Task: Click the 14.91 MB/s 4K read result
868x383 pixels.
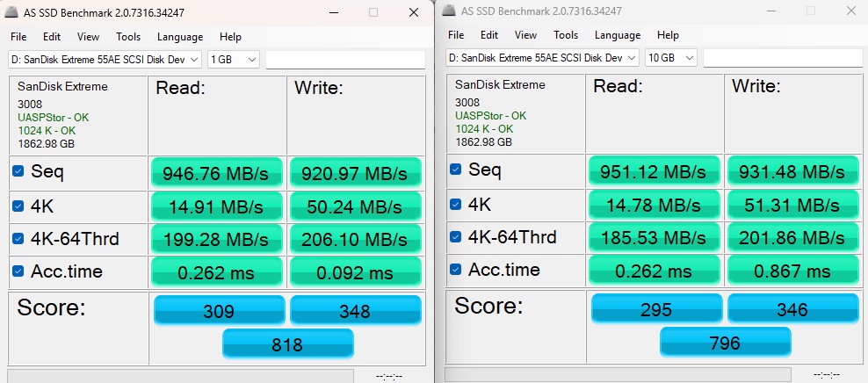Action: coord(217,206)
